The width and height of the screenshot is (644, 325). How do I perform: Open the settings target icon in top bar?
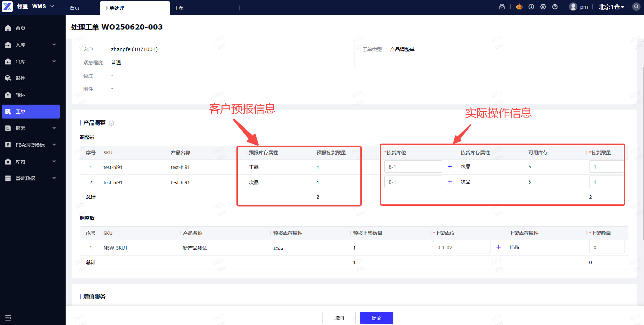(543, 7)
